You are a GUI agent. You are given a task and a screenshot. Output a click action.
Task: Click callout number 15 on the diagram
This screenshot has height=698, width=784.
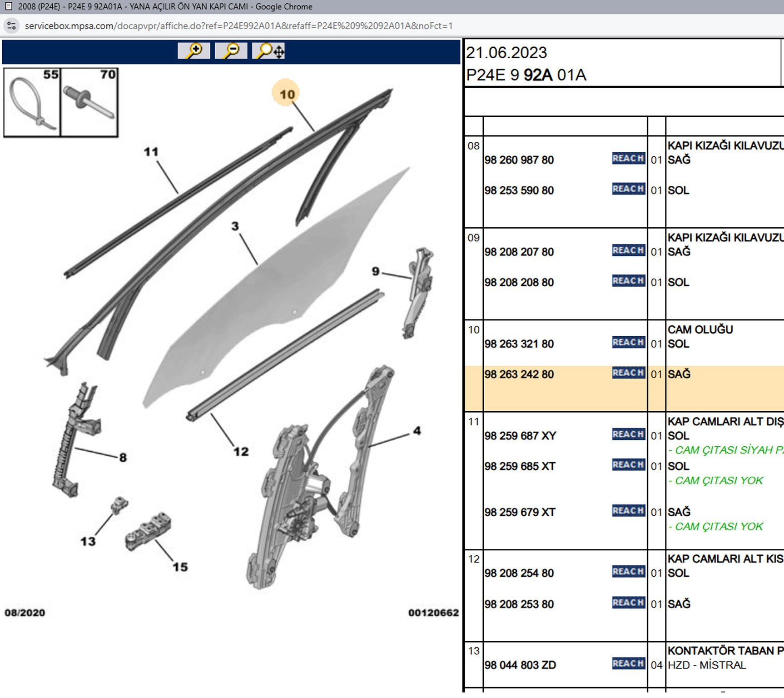pyautogui.click(x=180, y=567)
